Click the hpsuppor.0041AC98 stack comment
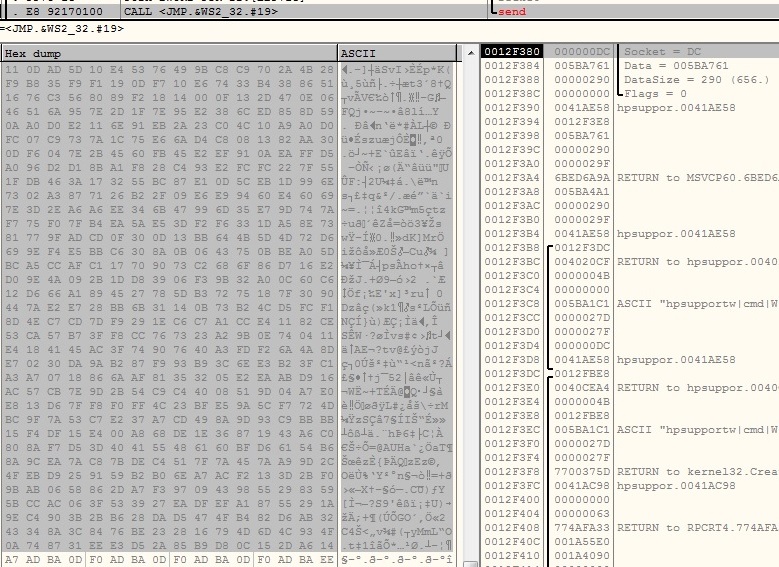779x567 pixels. coord(676,486)
